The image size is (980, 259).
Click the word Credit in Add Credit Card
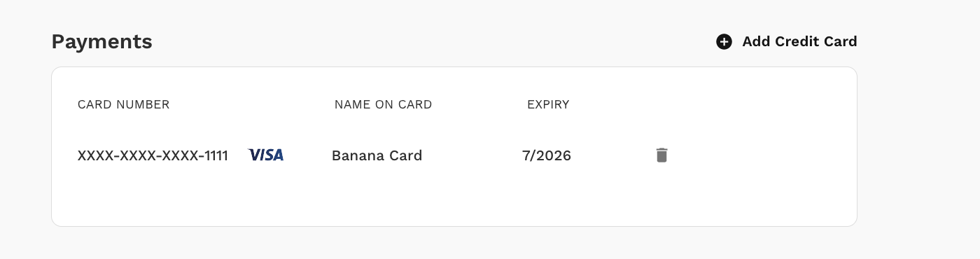tap(793, 42)
